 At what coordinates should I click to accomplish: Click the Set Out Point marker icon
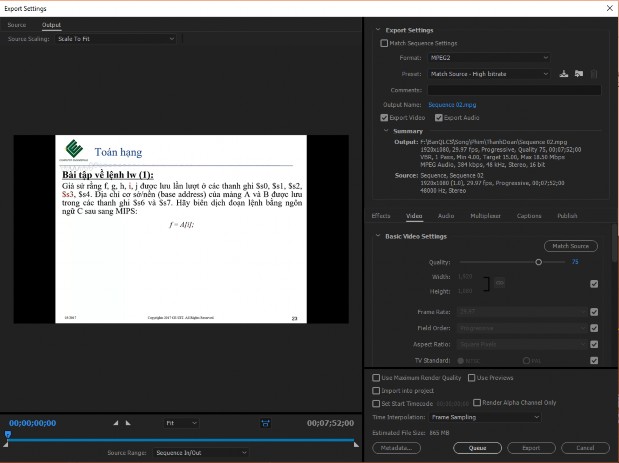coord(128,423)
